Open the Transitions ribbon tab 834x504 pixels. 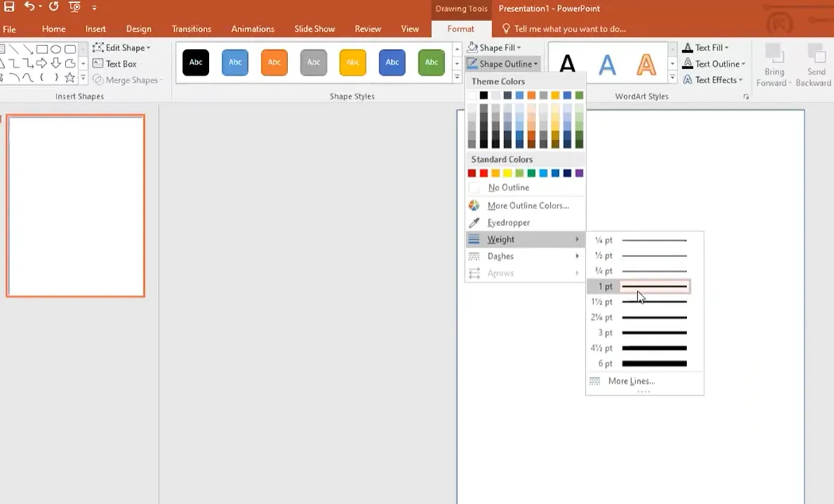click(x=192, y=29)
